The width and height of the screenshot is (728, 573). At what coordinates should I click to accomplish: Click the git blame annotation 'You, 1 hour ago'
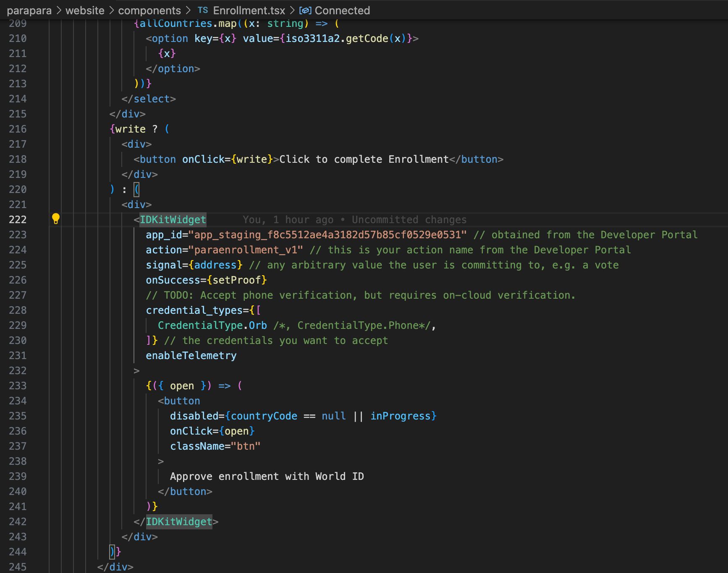point(288,219)
